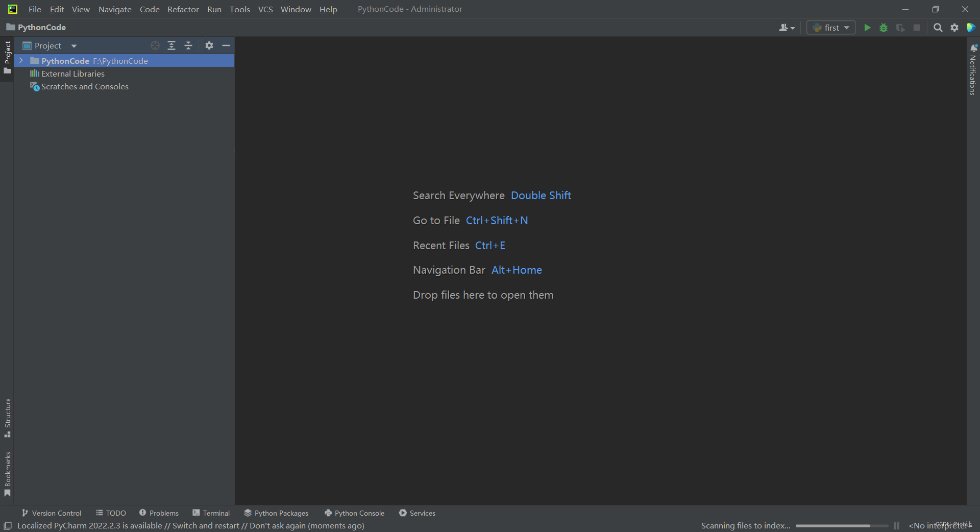The image size is (980, 532).
Task: Select the PythonCode F:\PythonCode tree item
Action: pos(124,61)
